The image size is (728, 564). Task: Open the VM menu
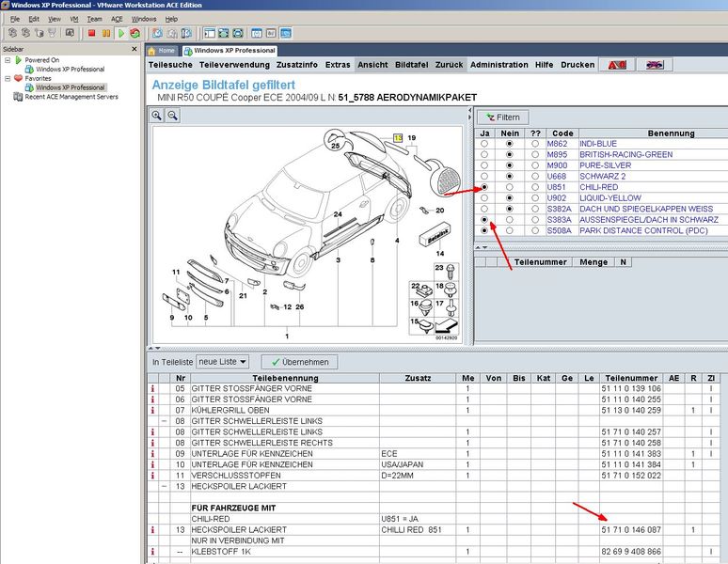pyautogui.click(x=73, y=19)
